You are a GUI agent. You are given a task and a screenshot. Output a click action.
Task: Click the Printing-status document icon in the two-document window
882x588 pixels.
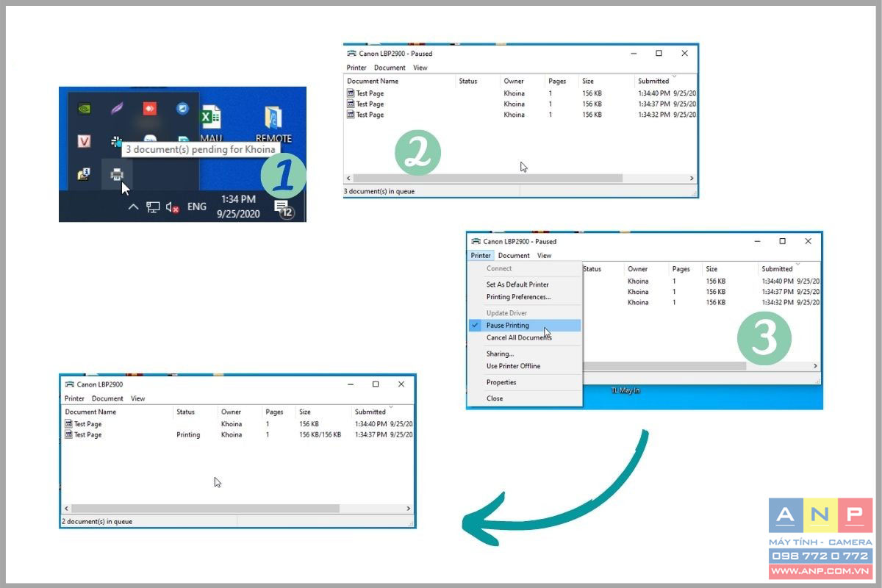(68, 434)
